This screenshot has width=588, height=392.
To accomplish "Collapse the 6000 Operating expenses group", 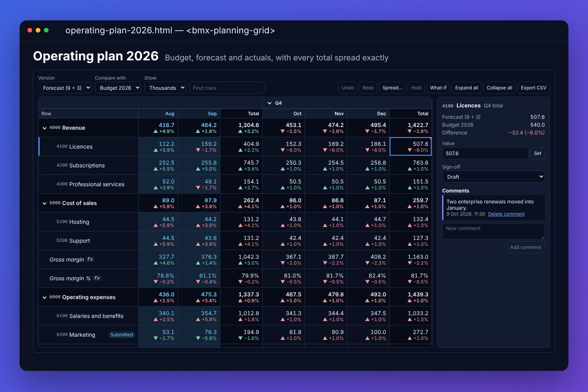I will tap(44, 298).
